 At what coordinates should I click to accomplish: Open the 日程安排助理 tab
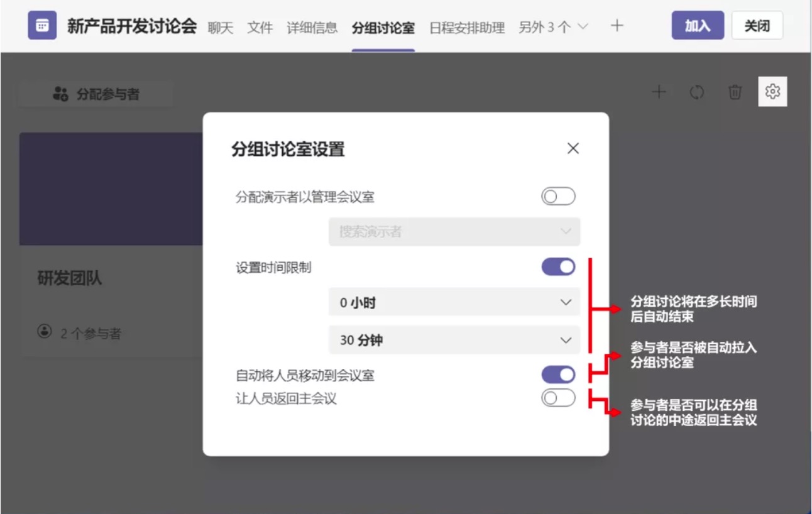(x=467, y=28)
